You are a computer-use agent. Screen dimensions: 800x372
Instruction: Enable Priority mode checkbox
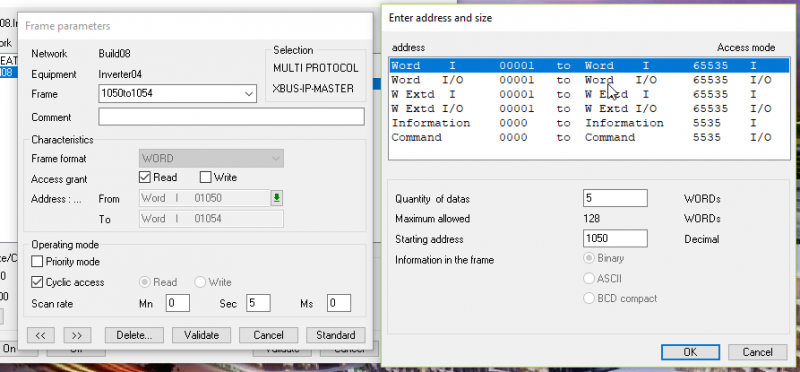pos(37,262)
